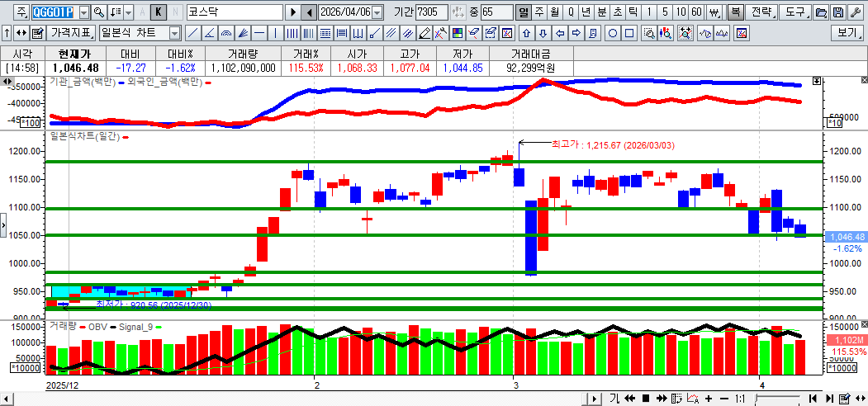
Task: Open the 일본식 차트 chart type dropdown
Action: (x=174, y=33)
